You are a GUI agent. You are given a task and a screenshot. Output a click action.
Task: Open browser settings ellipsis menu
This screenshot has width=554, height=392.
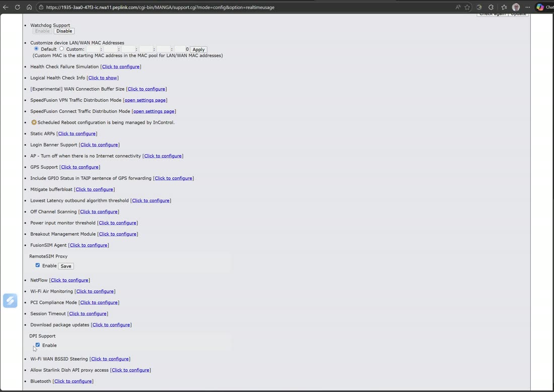click(527, 7)
